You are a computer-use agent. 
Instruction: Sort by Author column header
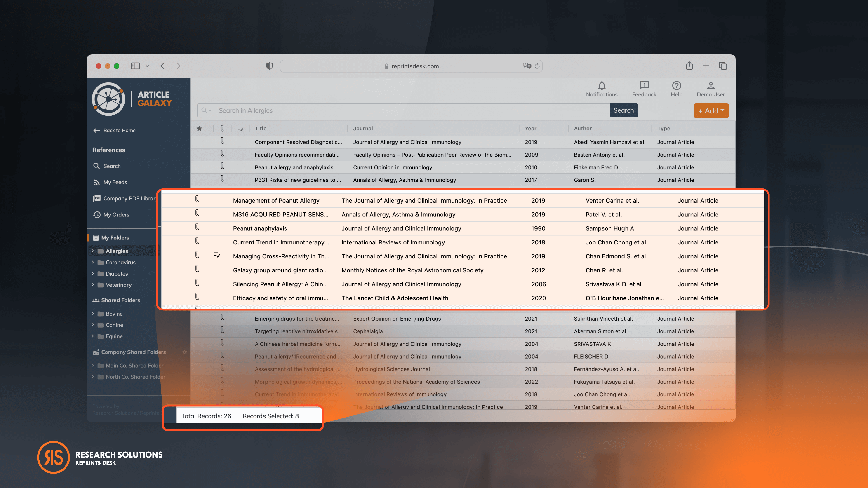[x=583, y=128]
